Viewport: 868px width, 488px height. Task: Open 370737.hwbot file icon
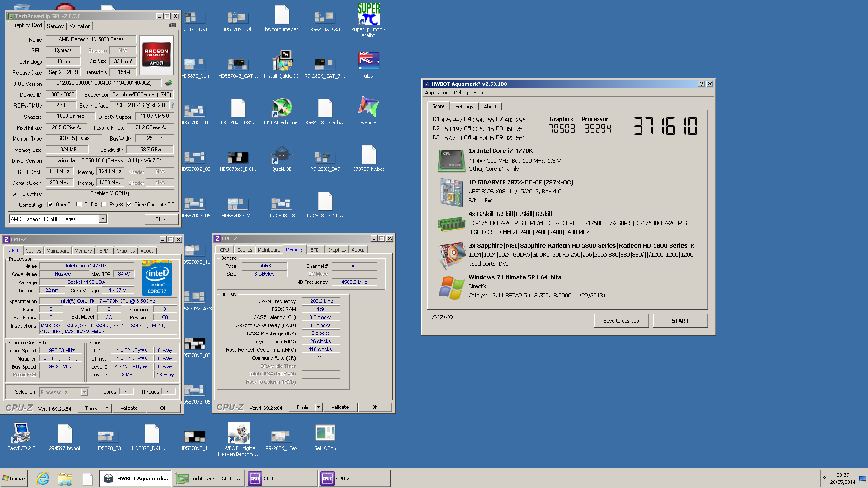point(368,158)
